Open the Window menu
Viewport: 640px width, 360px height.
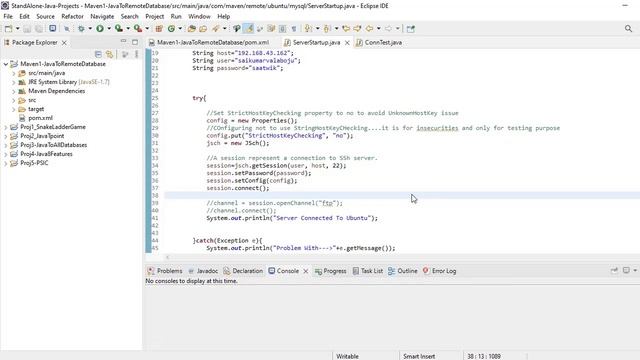click(199, 16)
